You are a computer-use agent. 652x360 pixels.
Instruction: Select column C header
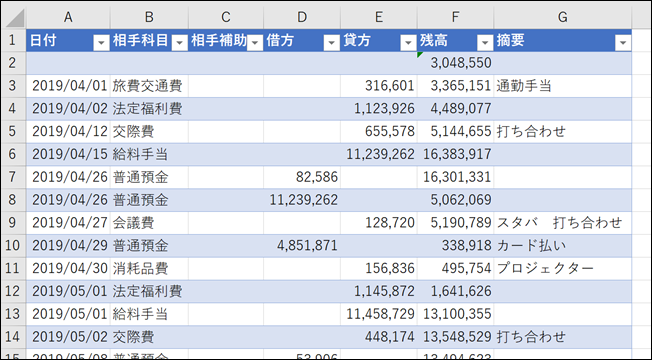(226, 17)
